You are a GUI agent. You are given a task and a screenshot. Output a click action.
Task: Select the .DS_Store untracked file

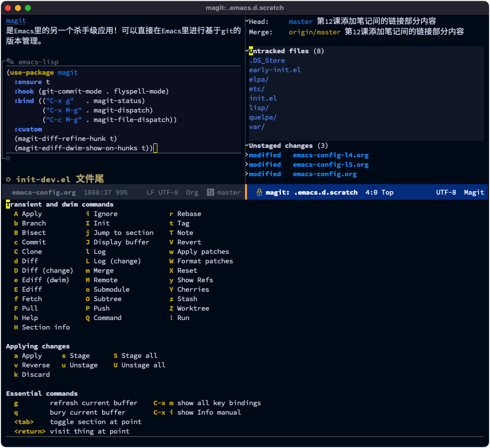[x=267, y=60]
